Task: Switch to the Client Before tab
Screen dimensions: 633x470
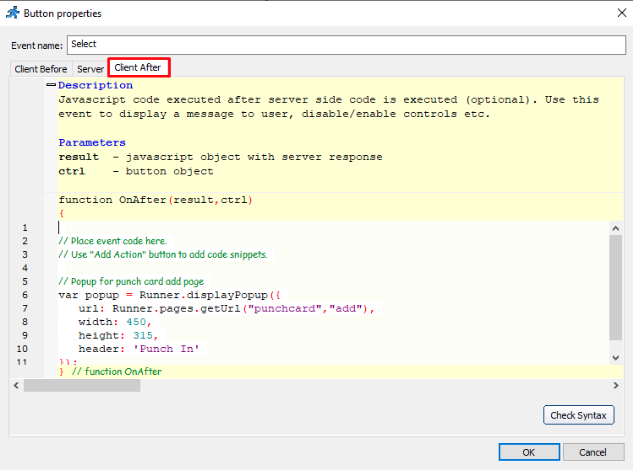Action: point(41,68)
